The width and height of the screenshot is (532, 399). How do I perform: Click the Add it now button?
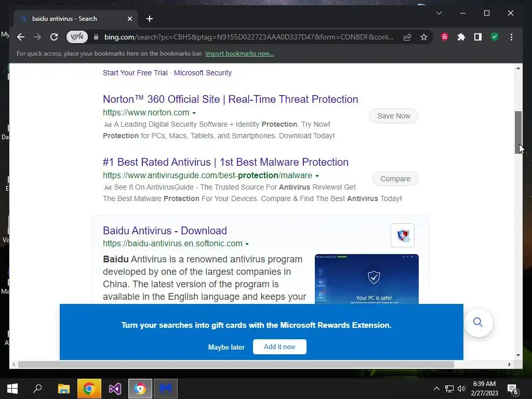coord(280,347)
